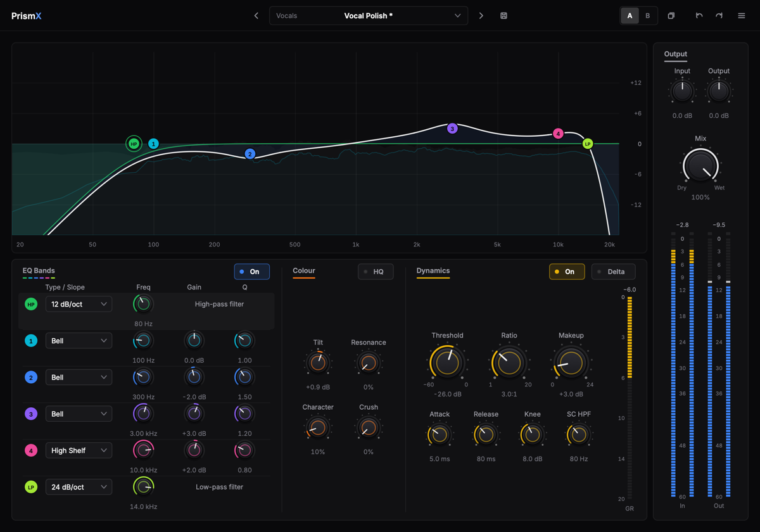Undo the last change

pos(699,16)
